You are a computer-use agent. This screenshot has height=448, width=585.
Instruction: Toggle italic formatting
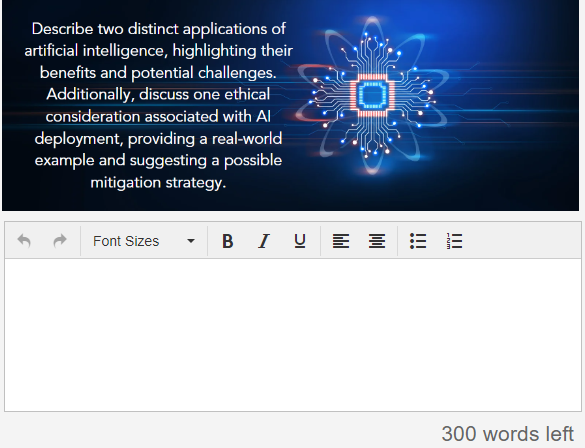(x=264, y=241)
